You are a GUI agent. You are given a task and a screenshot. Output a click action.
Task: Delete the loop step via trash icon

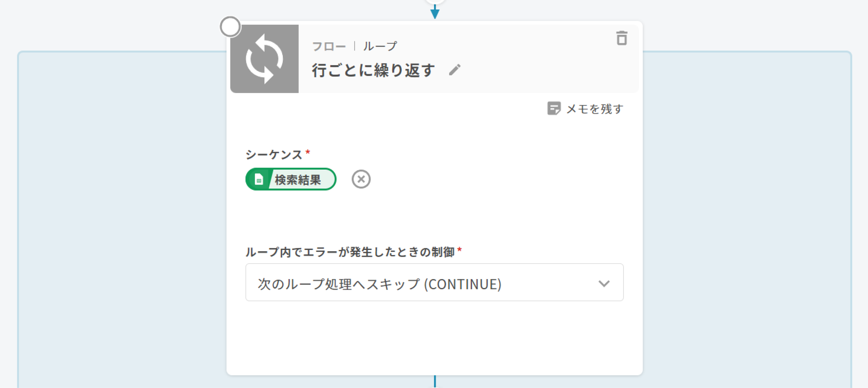coord(622,38)
